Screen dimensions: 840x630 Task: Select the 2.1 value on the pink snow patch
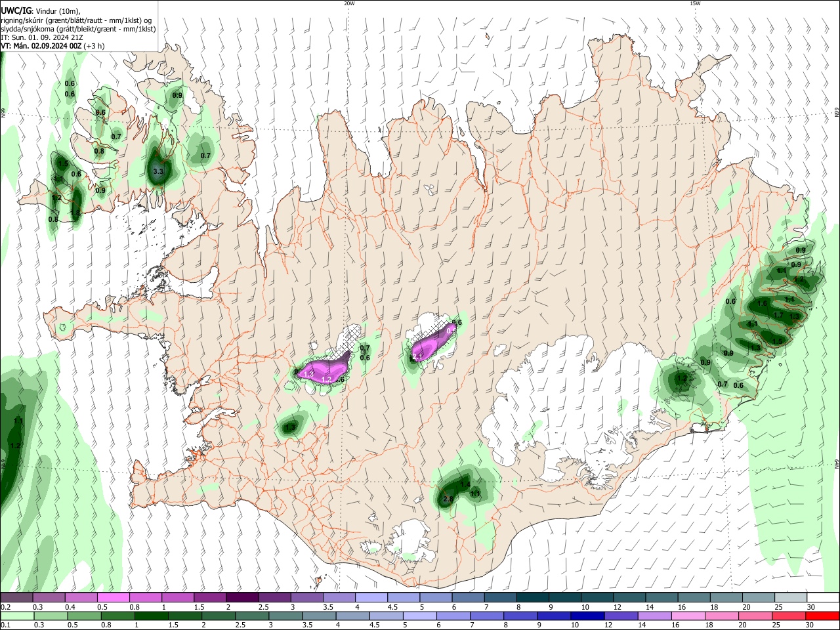pos(417,357)
